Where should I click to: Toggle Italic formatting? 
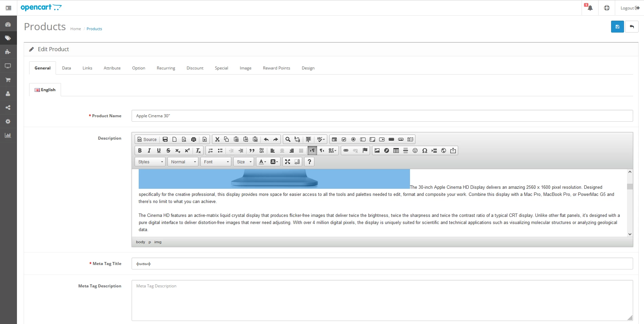(149, 150)
